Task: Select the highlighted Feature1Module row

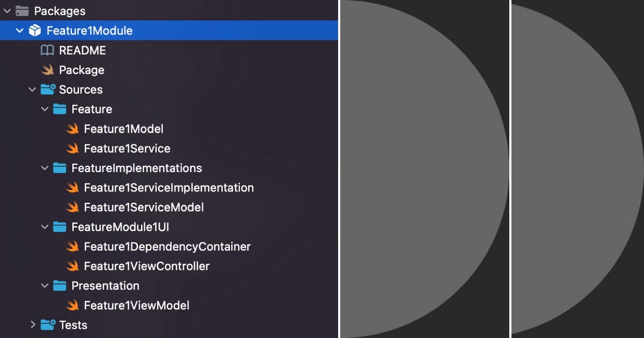Action: (x=89, y=30)
